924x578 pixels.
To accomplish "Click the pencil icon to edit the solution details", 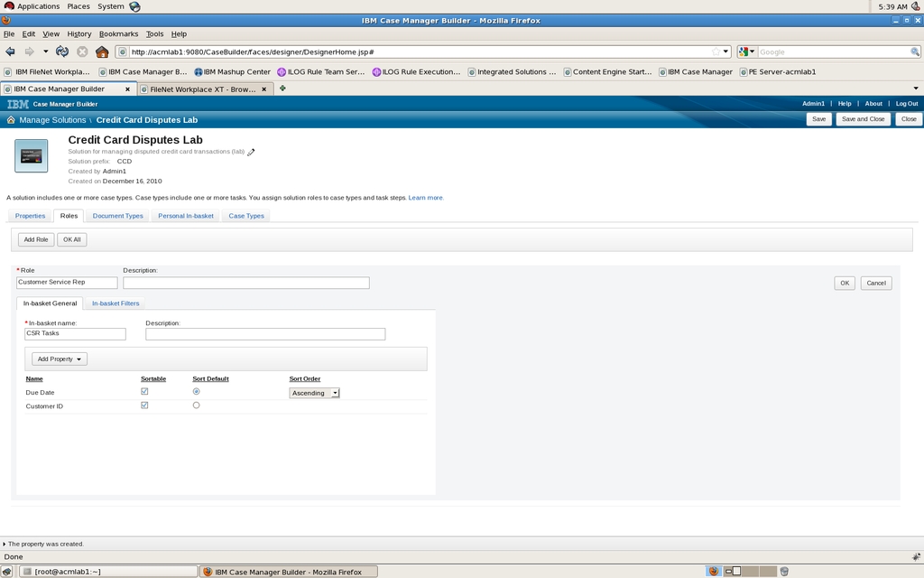I will point(251,152).
